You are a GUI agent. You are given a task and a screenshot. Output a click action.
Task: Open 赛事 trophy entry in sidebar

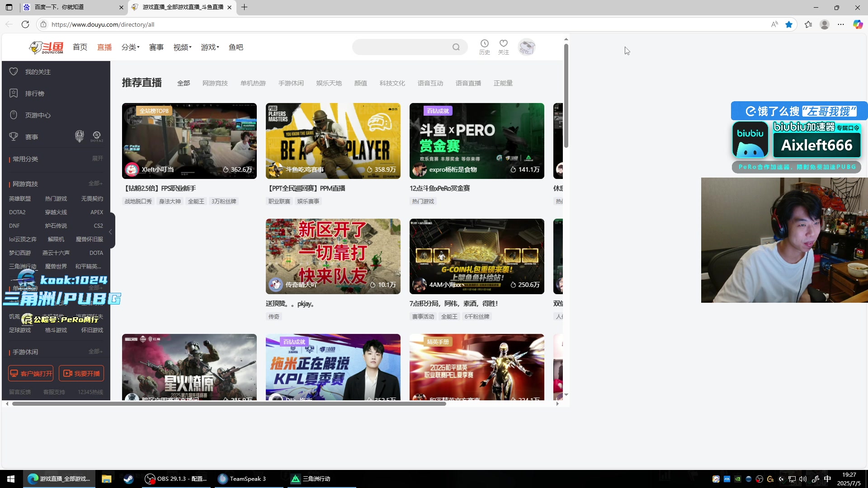tap(31, 137)
